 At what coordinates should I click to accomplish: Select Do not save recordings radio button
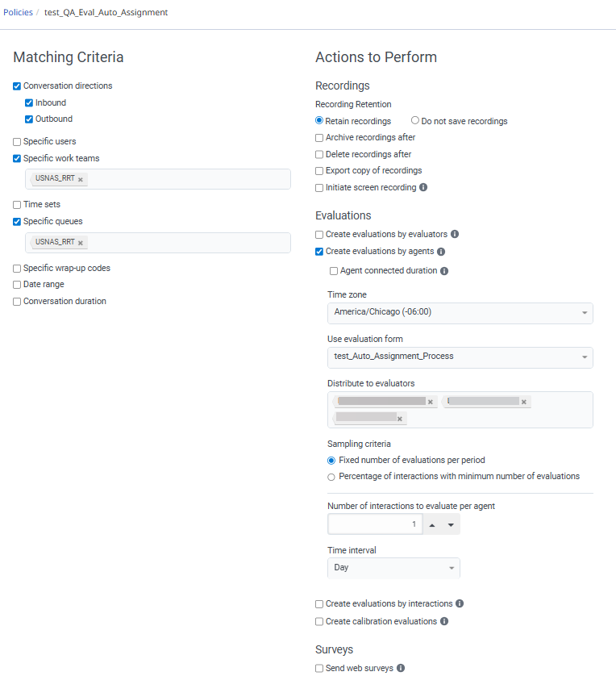415,121
